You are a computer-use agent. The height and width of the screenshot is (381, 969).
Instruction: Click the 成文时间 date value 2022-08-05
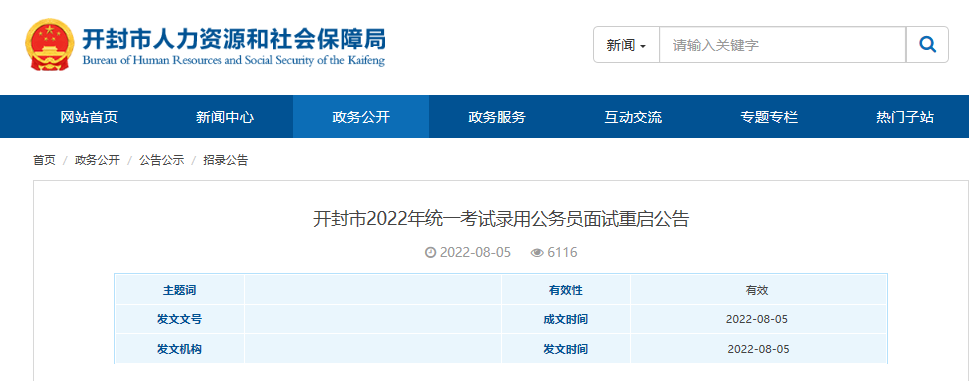point(757,319)
